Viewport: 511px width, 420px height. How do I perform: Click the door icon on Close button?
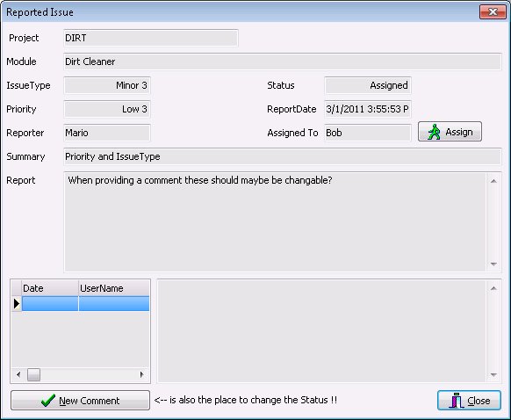click(457, 401)
